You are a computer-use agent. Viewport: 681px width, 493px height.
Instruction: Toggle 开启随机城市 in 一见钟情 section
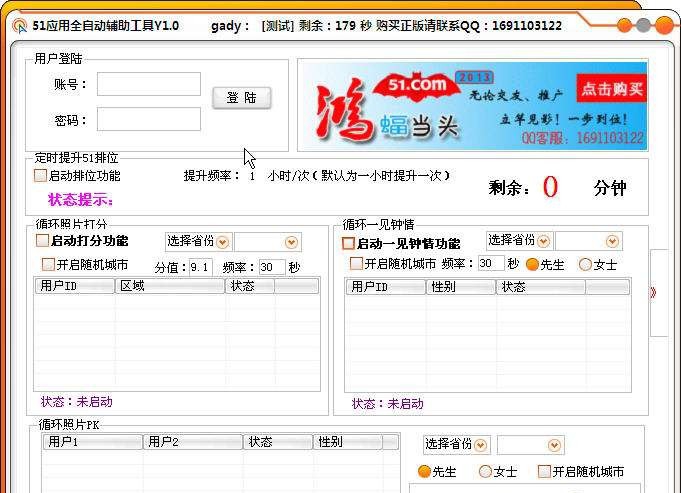point(356,263)
